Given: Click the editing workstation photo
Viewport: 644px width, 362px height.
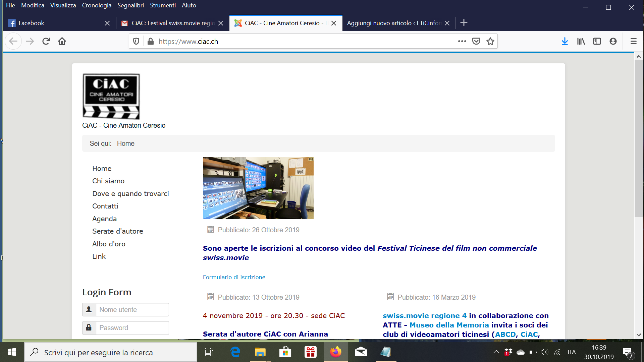Looking at the screenshot, I should click(x=258, y=188).
